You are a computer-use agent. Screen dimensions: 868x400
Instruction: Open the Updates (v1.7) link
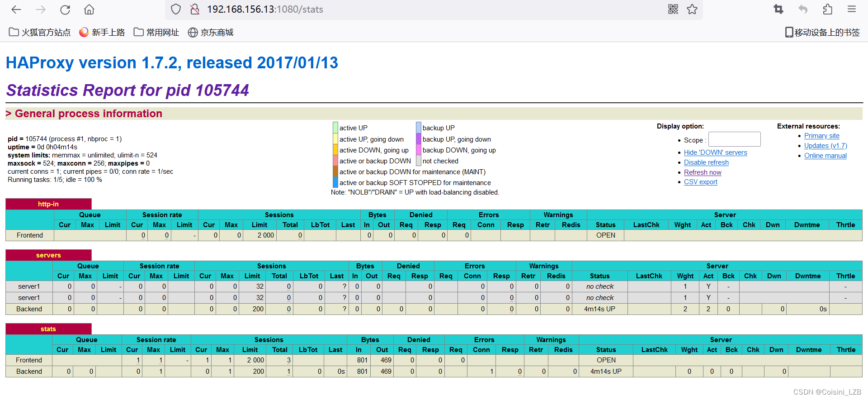(826, 146)
